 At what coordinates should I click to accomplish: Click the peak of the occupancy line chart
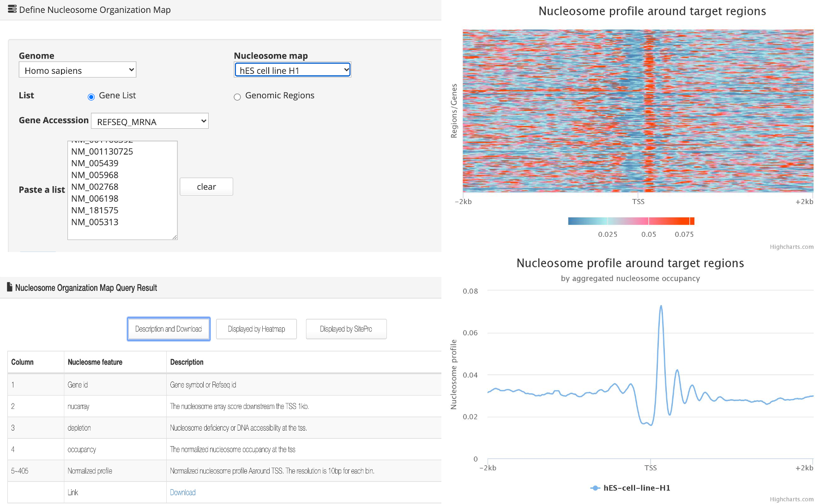click(x=661, y=306)
